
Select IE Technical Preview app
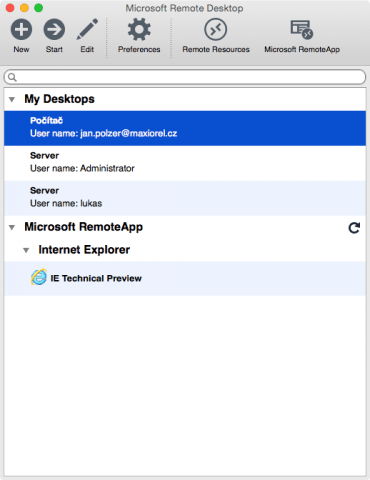(185, 278)
